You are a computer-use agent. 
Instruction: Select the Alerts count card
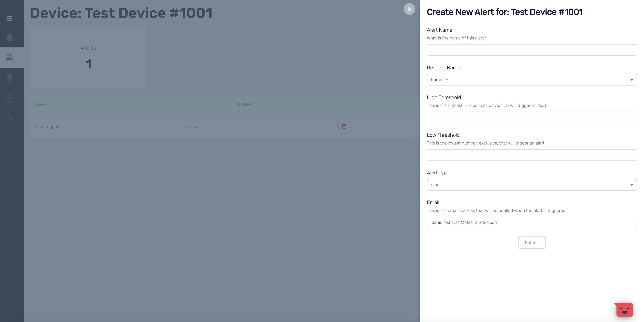(x=88, y=58)
